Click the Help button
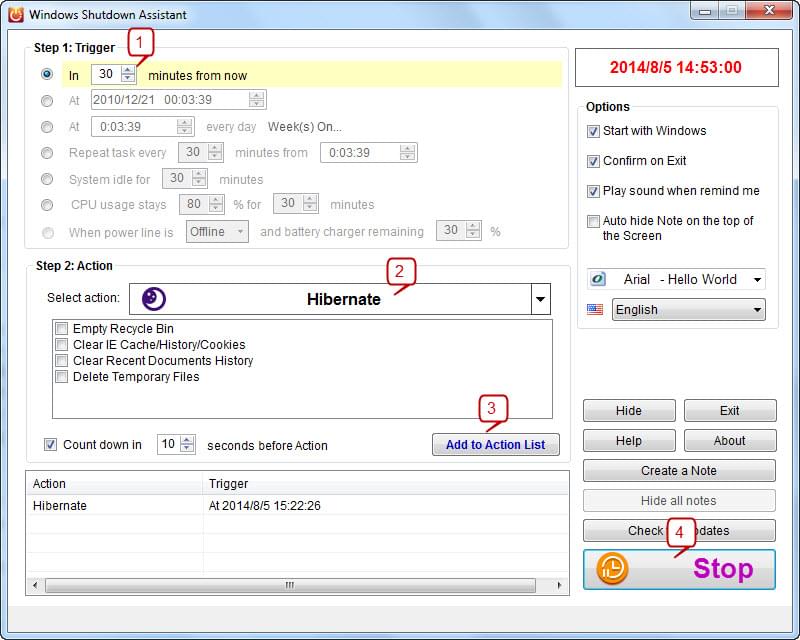The height and width of the screenshot is (640, 800). [x=628, y=441]
